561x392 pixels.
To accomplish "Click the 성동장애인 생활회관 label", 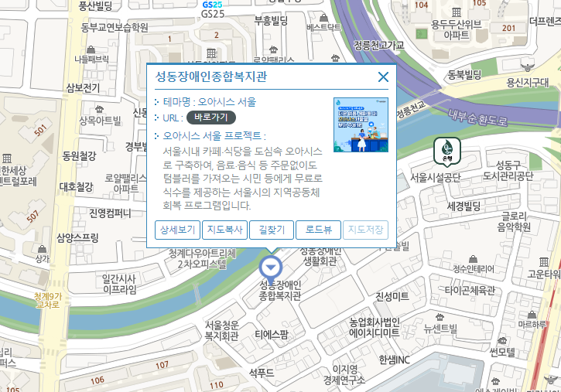I will pos(320,256).
